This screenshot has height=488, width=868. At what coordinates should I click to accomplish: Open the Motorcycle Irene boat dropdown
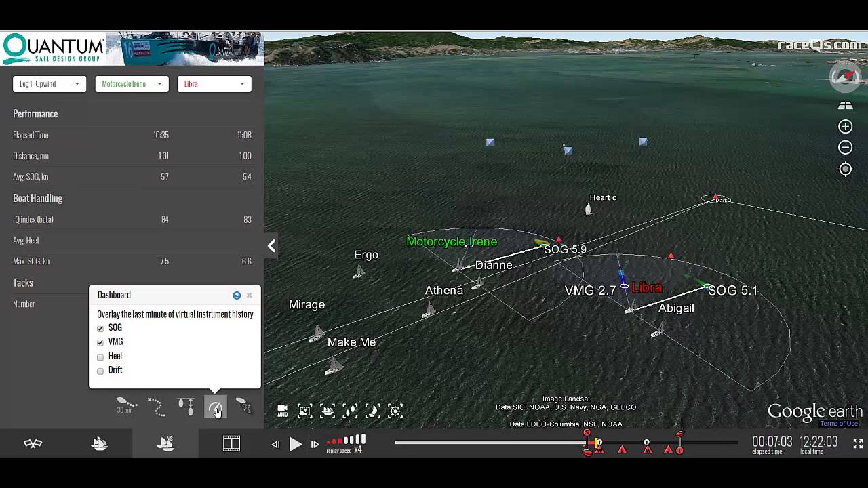coord(132,84)
